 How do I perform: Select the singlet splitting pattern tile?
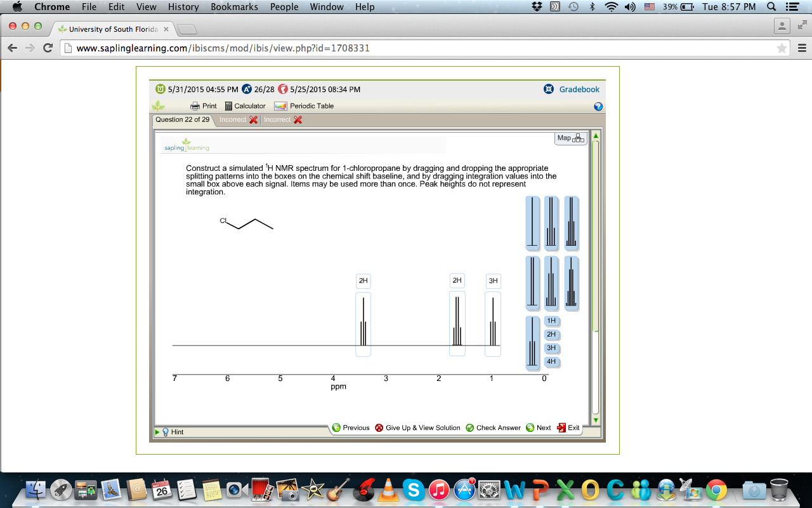[532, 223]
